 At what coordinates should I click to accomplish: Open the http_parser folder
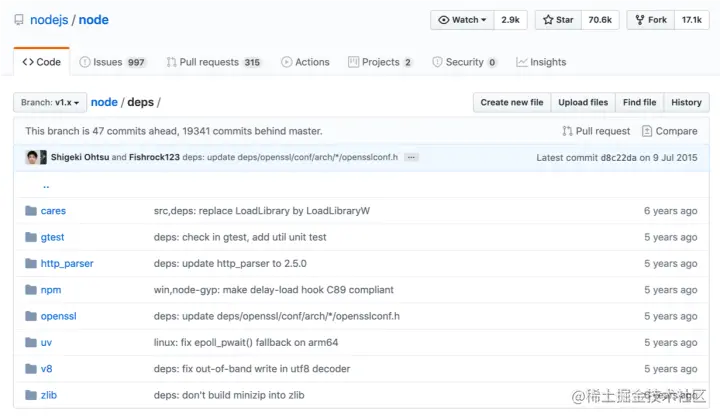point(67,264)
